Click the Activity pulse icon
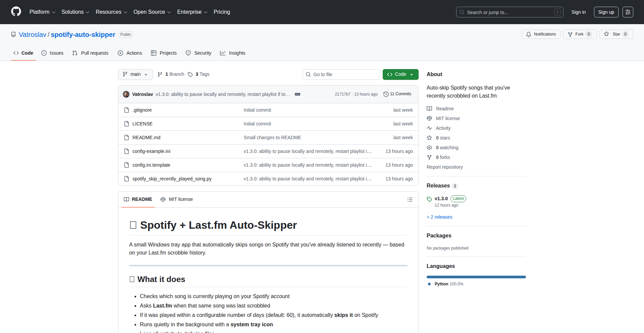Viewport: 644px width, 333px height. click(429, 128)
